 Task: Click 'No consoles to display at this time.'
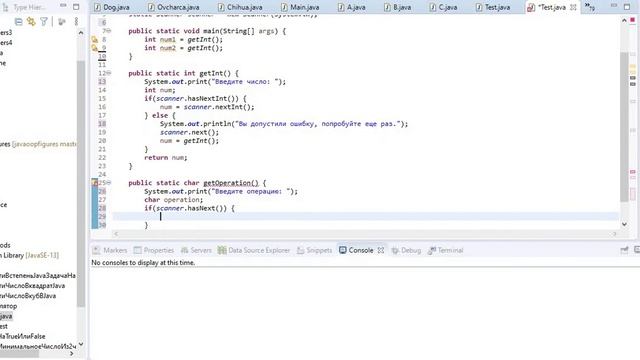(x=143, y=262)
